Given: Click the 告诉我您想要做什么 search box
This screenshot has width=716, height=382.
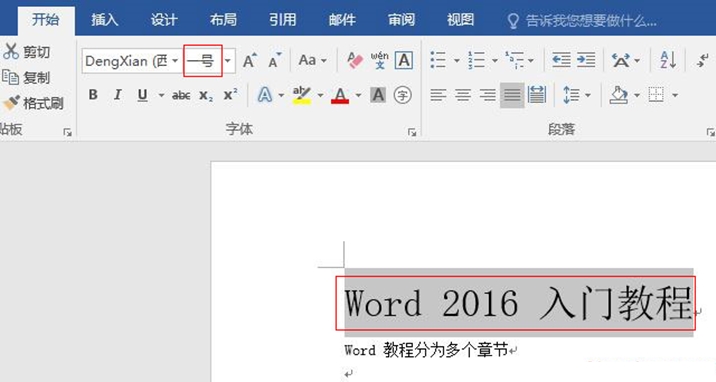Looking at the screenshot, I should pyautogui.click(x=582, y=21).
